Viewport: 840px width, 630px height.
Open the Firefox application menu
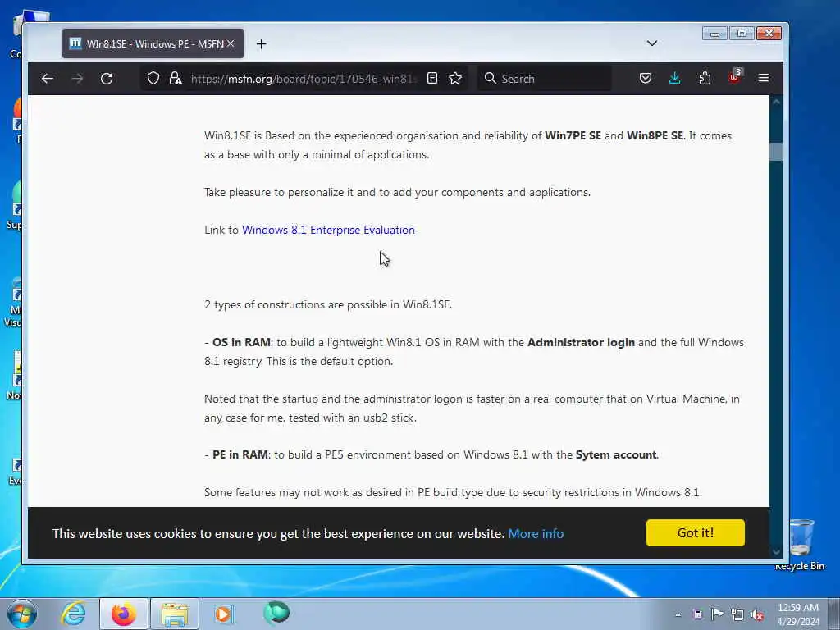(x=764, y=79)
